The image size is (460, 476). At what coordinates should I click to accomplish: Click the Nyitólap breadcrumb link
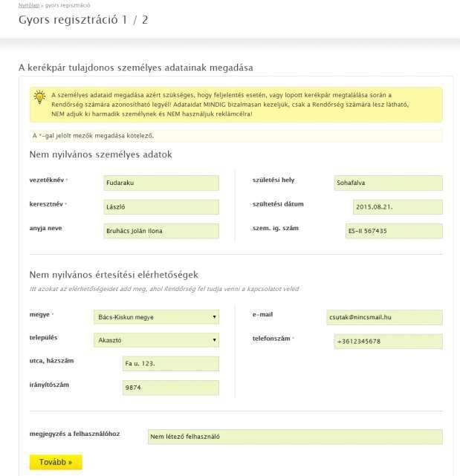[28, 5]
